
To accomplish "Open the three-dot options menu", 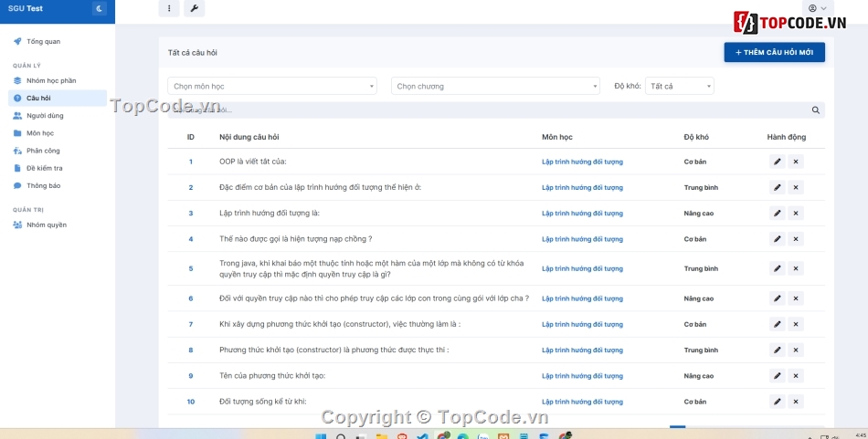I will pos(169,8).
